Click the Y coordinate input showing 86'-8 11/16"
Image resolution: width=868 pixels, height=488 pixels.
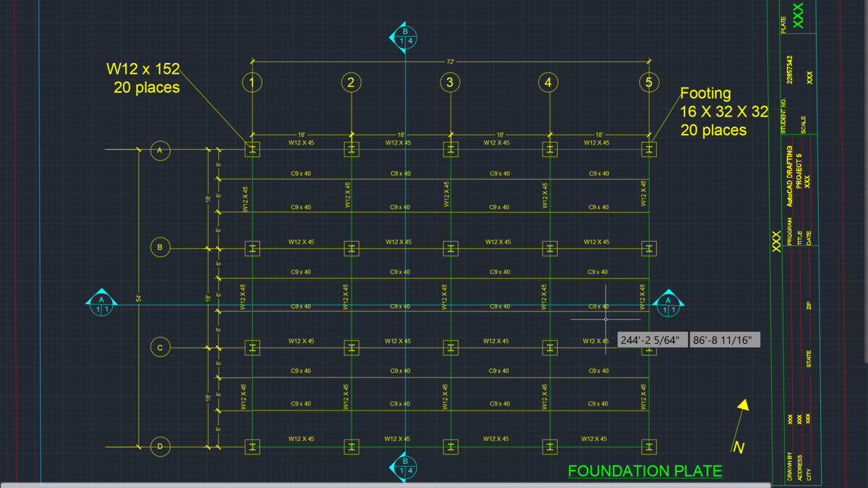click(724, 340)
